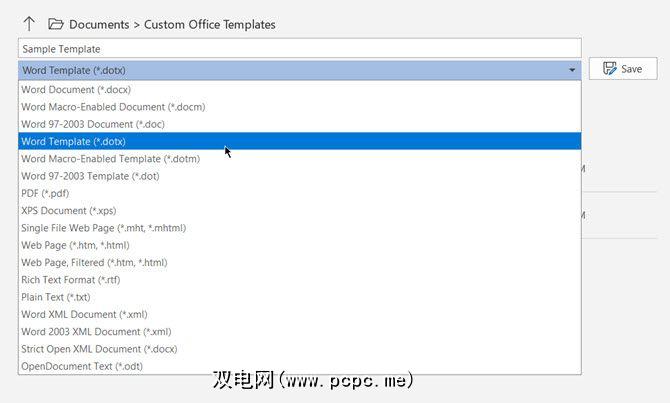Click the folder icon beside Documents
This screenshot has width=670, height=403.
tap(56, 24)
